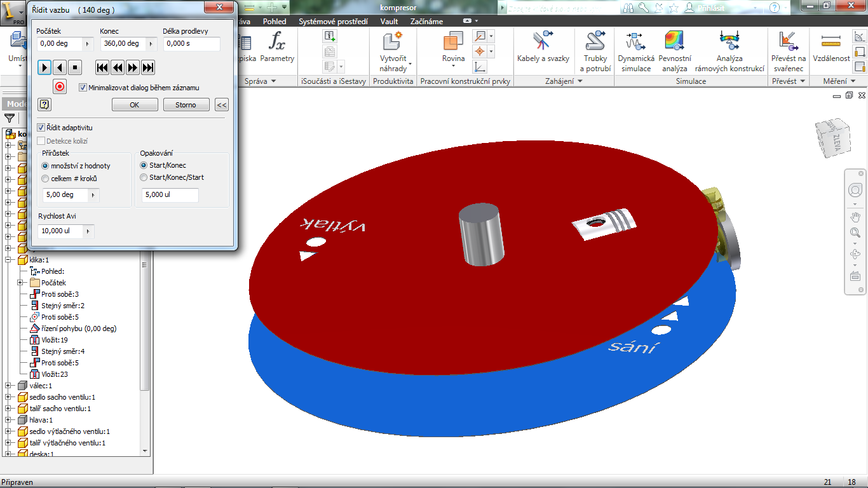Cancel with the Storno button

pyautogui.click(x=186, y=105)
